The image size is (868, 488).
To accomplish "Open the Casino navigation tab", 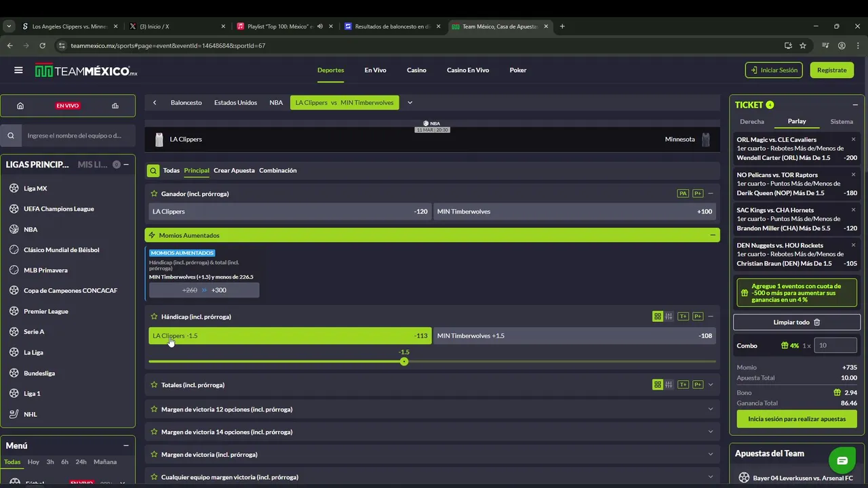I will click(x=416, y=70).
